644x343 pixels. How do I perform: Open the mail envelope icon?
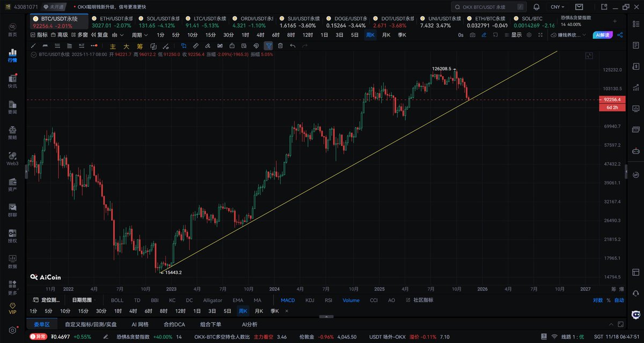pos(579,7)
